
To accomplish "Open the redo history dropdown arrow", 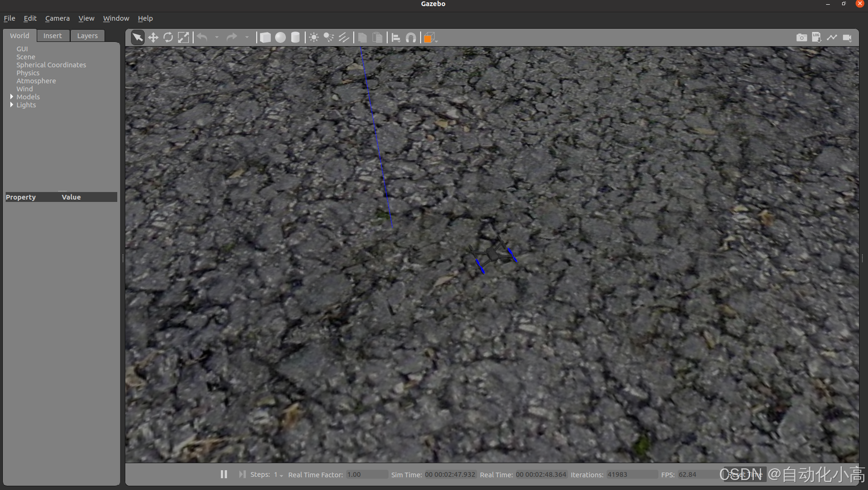I will 247,37.
